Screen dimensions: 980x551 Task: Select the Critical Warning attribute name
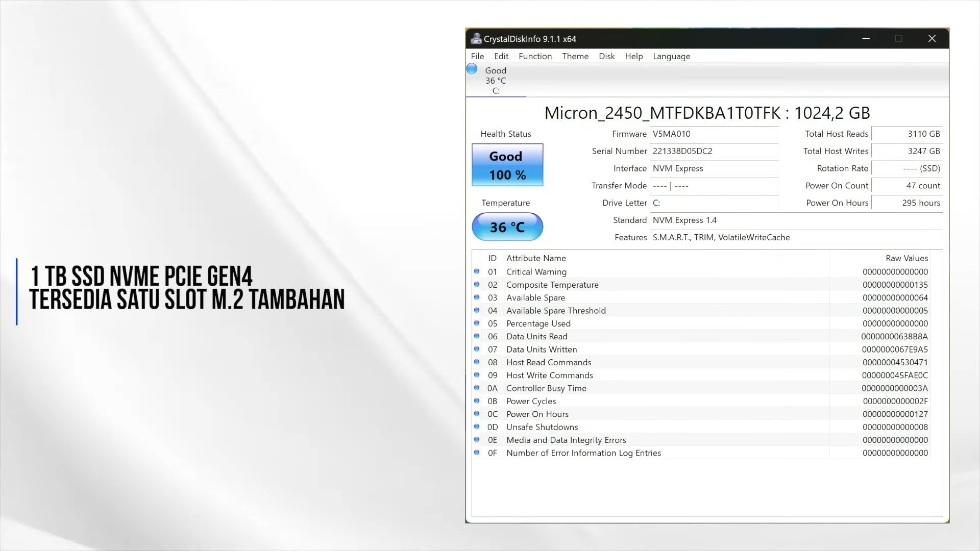(x=536, y=272)
